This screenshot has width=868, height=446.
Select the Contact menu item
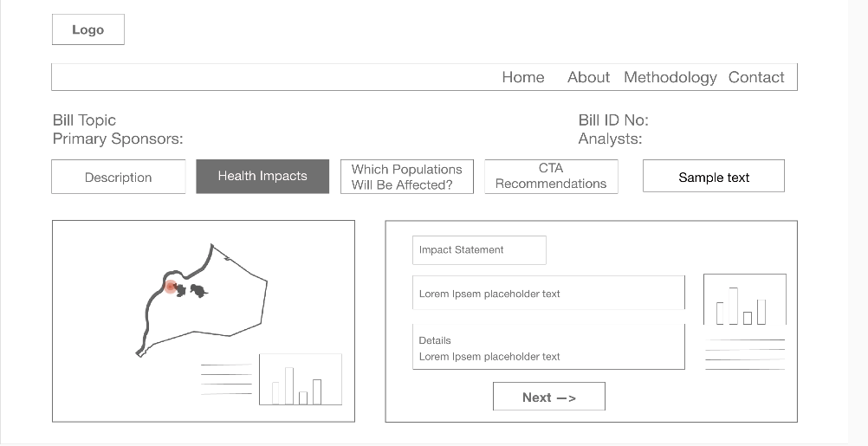[x=755, y=77]
